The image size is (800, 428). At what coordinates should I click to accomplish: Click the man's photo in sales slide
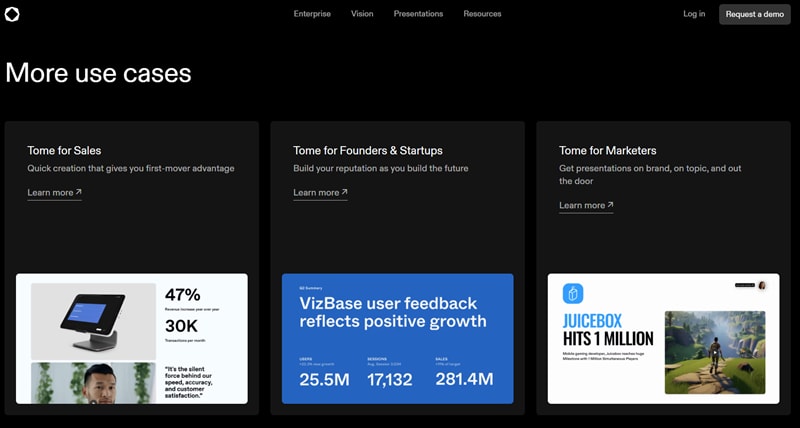[x=93, y=383]
